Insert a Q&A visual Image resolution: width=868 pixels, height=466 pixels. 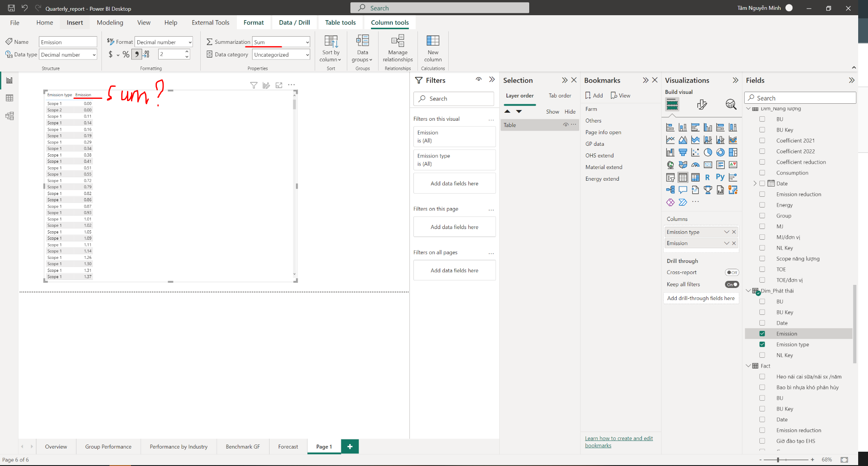pyautogui.click(x=683, y=190)
